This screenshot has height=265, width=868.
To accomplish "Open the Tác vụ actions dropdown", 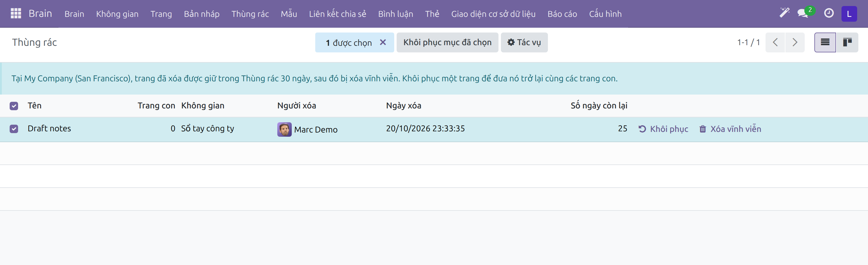I will pos(524,42).
